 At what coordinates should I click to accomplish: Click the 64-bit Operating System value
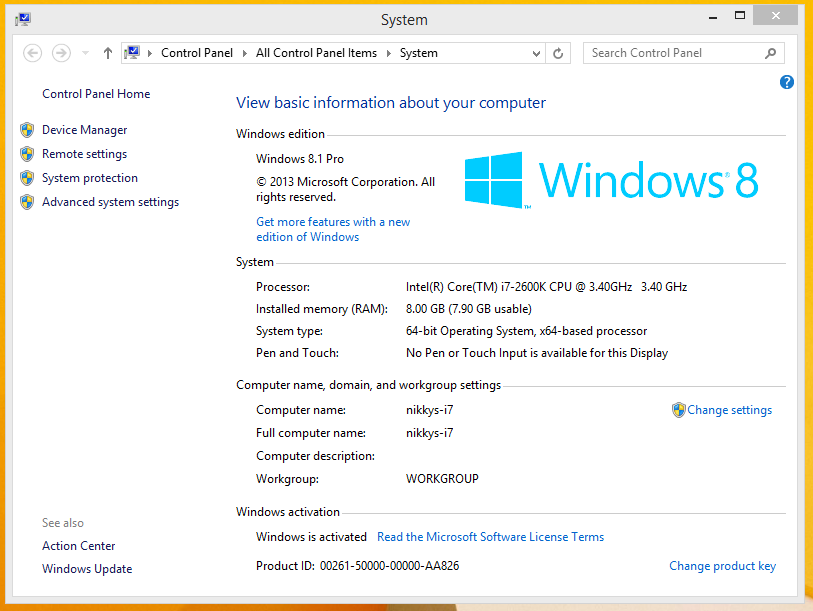(526, 331)
